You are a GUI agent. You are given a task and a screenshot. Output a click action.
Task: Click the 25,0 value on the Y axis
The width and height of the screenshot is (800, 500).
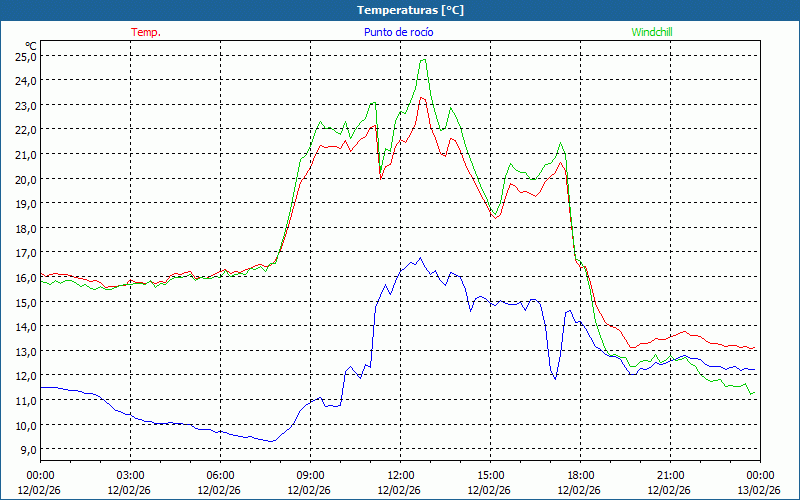(x=25, y=56)
